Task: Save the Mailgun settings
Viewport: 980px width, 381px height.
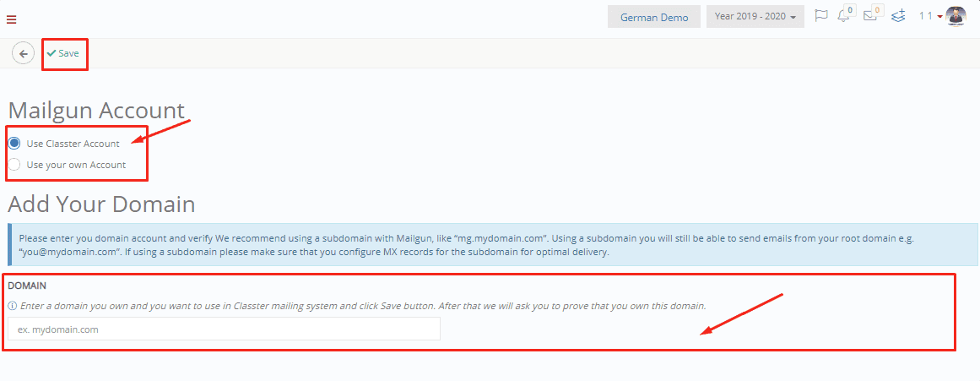Action: point(63,54)
